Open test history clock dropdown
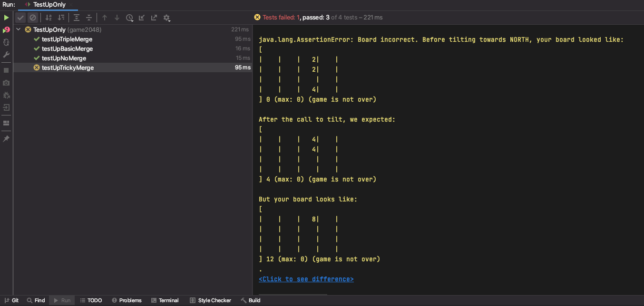Viewport: 644px width, 306px height. pos(130,18)
